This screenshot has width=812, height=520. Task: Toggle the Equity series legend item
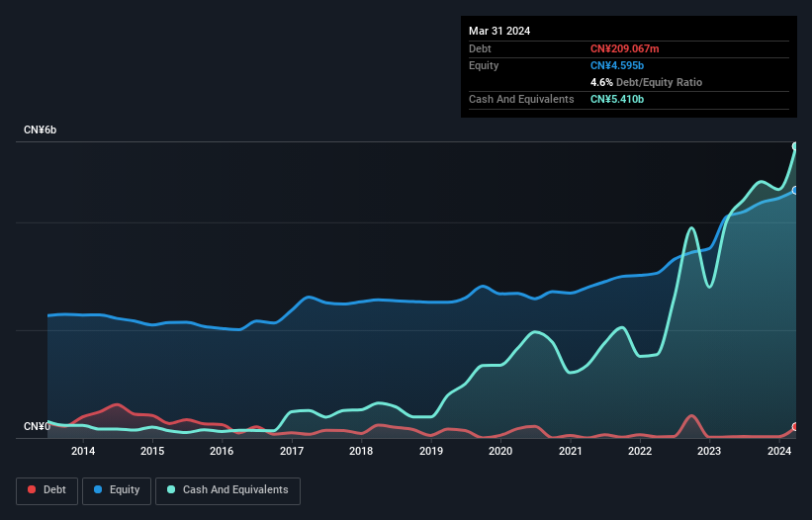click(116, 490)
